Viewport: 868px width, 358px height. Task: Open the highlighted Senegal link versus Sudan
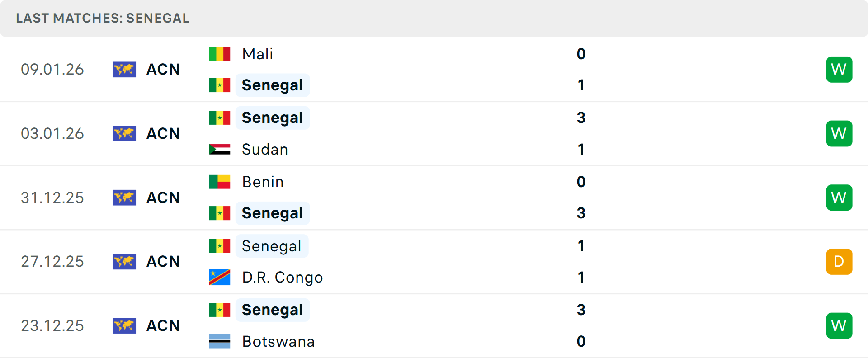click(x=272, y=118)
